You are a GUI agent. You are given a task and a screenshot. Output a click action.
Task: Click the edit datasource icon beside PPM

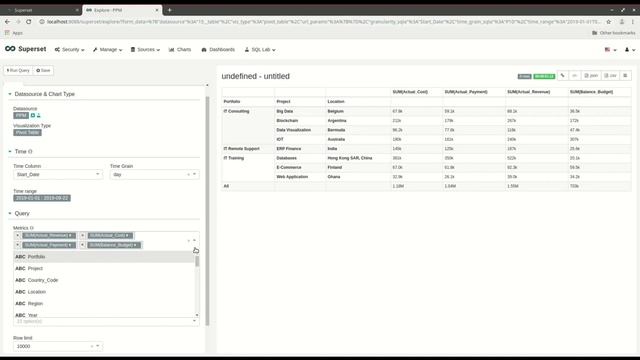point(33,116)
